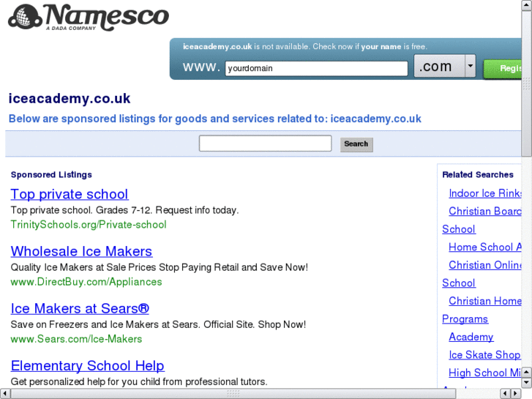Open www.DirectBuy.com/Appliances URL link
The height and width of the screenshot is (399, 532).
tap(86, 282)
